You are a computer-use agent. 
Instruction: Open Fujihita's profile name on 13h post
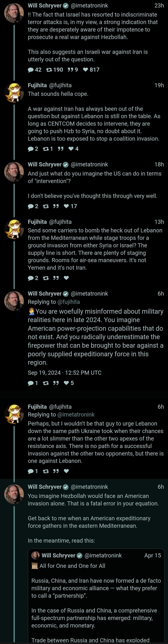(x=37, y=222)
